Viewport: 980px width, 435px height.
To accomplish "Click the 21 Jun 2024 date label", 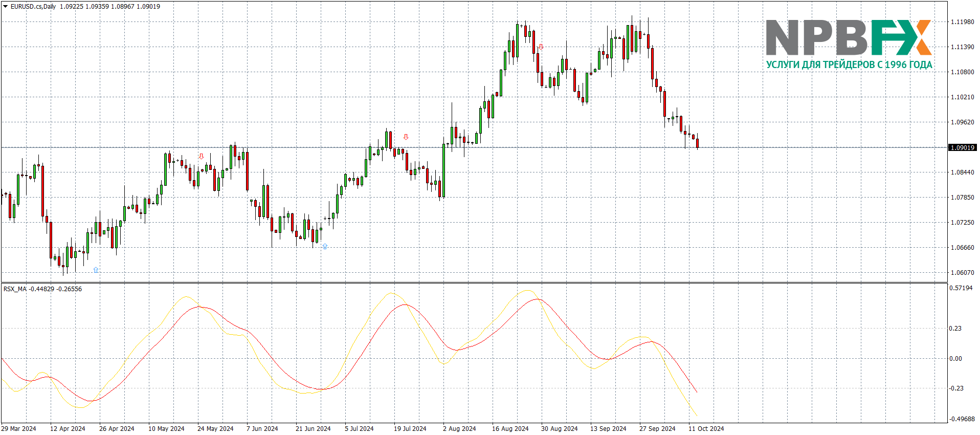I will (x=313, y=429).
